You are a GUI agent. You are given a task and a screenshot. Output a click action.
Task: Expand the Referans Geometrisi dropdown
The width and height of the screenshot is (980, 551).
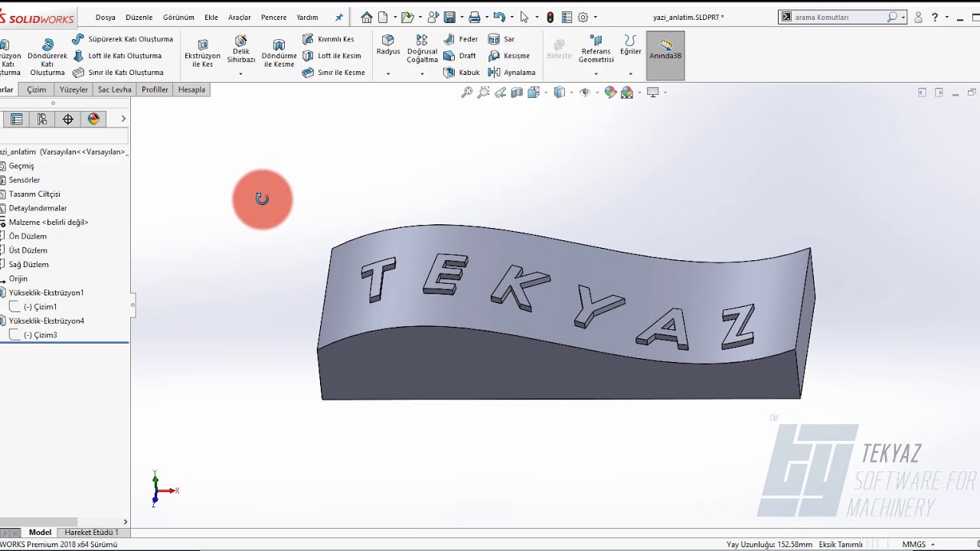coord(596,74)
